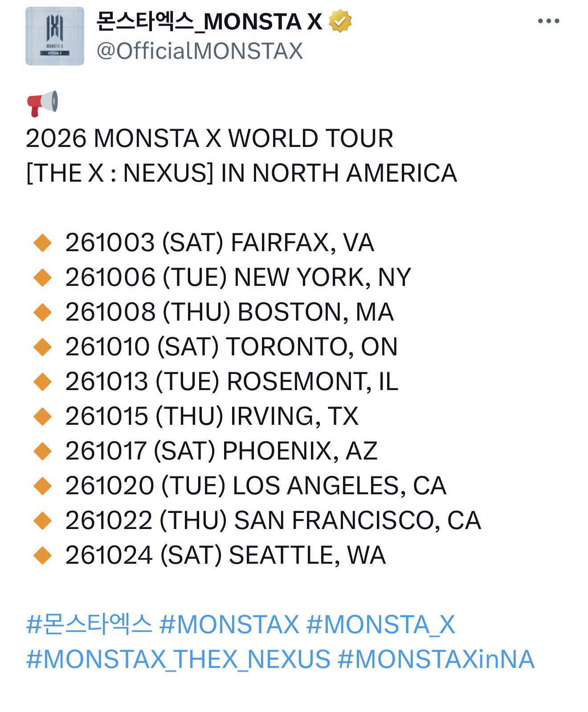588x712 pixels.
Task: Open the #몬스타엑스 hashtag
Action: coord(89,624)
